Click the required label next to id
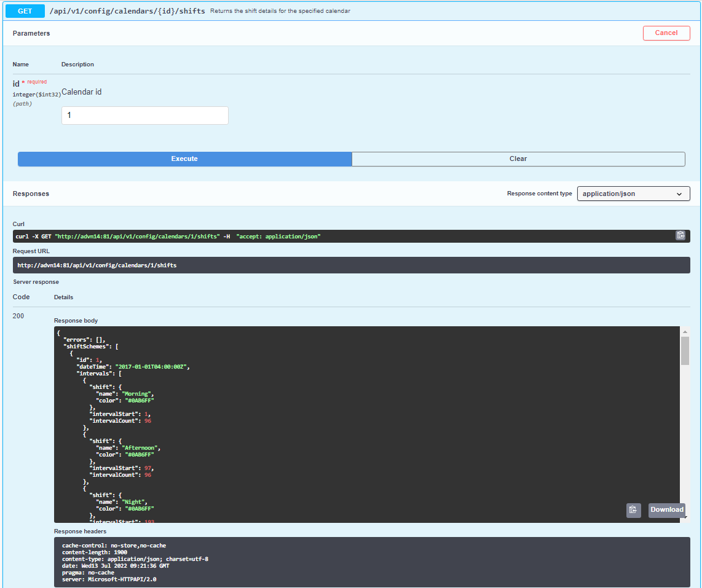This screenshot has height=588, width=702. coord(36,82)
